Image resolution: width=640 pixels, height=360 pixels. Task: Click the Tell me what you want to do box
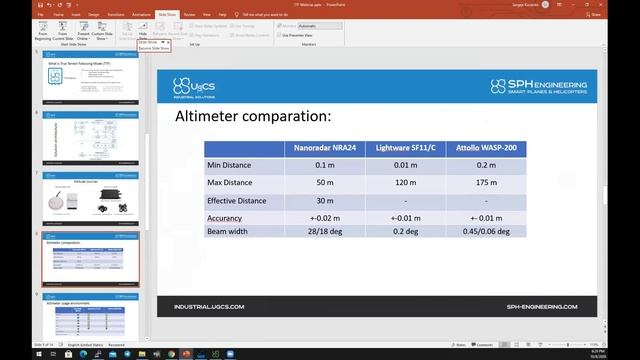(261, 14)
